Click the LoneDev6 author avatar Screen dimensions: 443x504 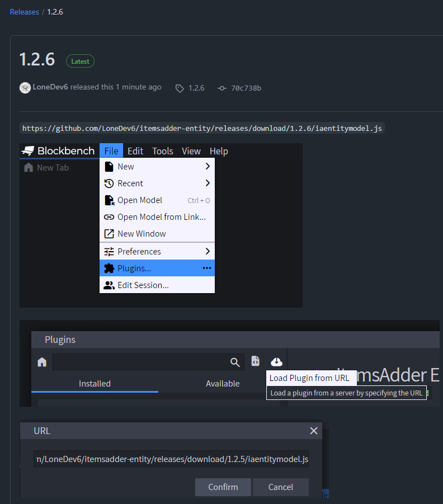coord(25,87)
